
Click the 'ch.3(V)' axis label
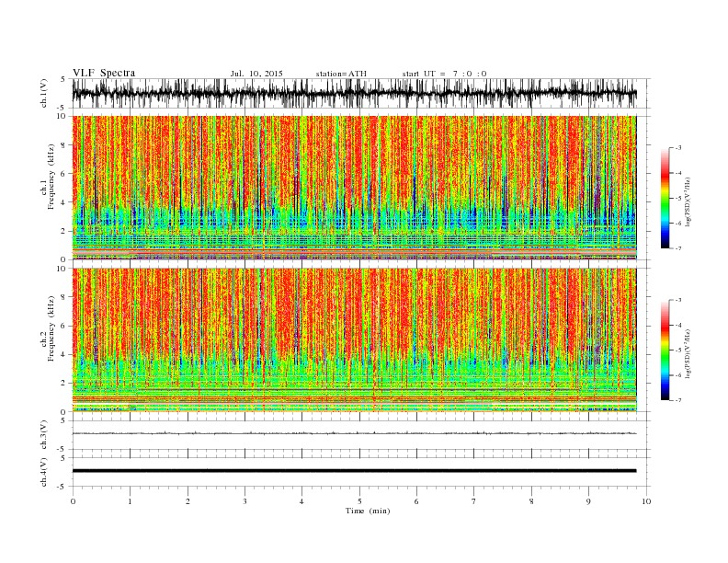click(44, 435)
